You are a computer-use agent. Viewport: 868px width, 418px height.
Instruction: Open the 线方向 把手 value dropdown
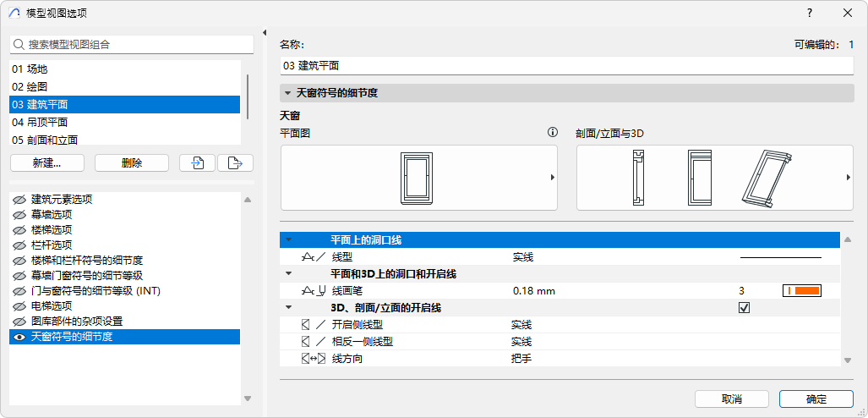tap(521, 359)
